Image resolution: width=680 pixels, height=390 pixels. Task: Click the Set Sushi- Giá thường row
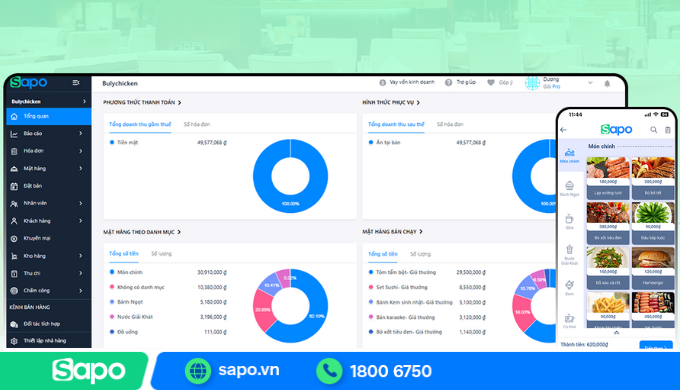(427, 287)
